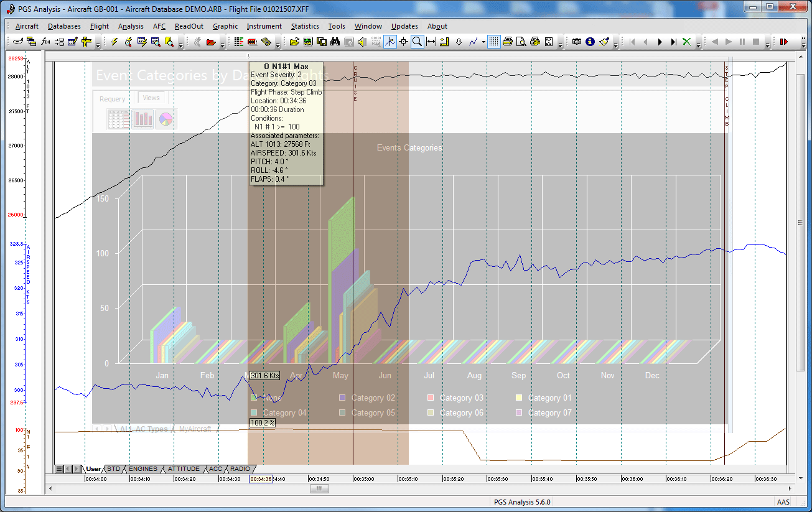This screenshot has height=512, width=812.
Task: Select the magnifier zoom tool
Action: pos(417,42)
